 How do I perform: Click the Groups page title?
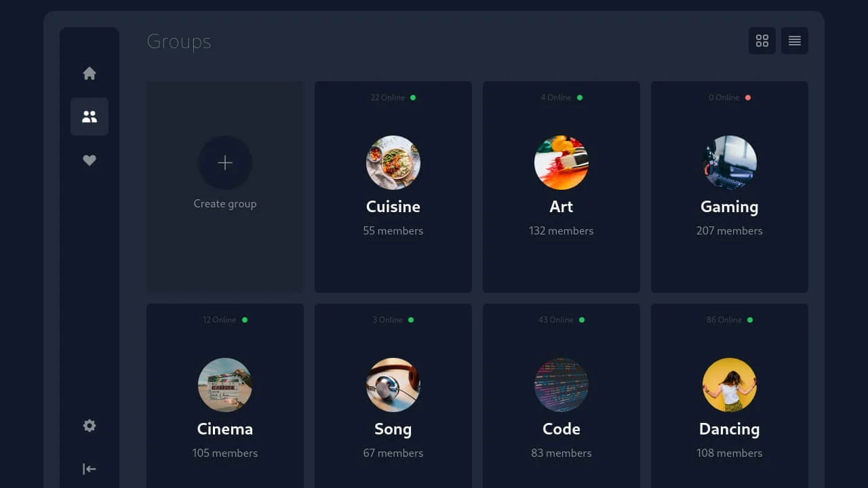178,41
